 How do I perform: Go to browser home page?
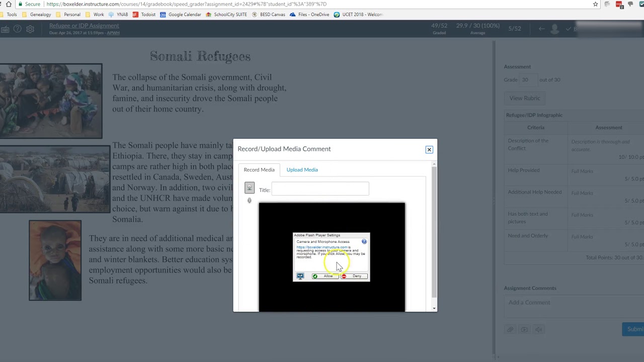click(x=9, y=4)
